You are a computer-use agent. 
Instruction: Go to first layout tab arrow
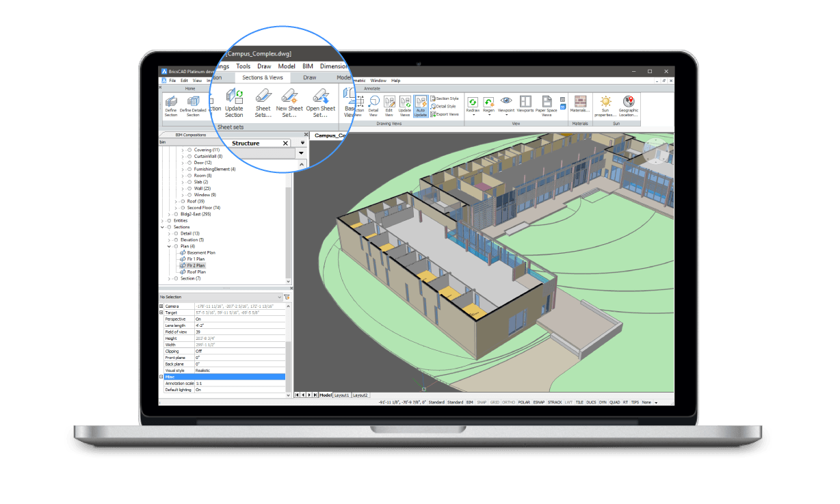pos(297,395)
